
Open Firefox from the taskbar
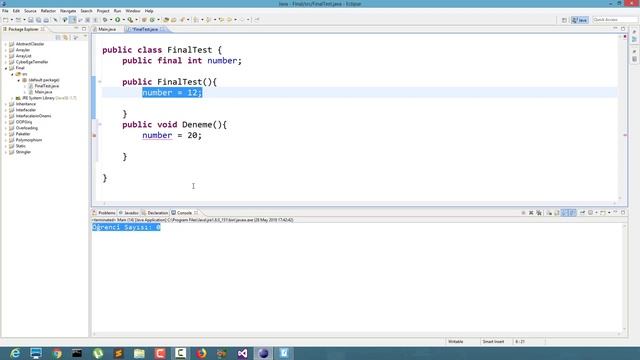pyautogui.click(x=201, y=353)
